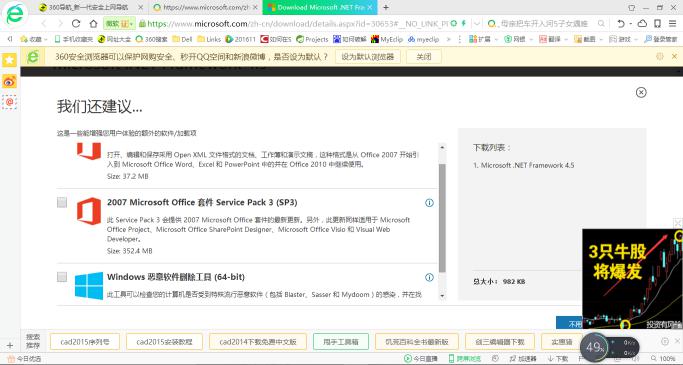This screenshot has width=683, height=365.
Task: Click the Office logo beside Service Pack 3
Action: [89, 211]
